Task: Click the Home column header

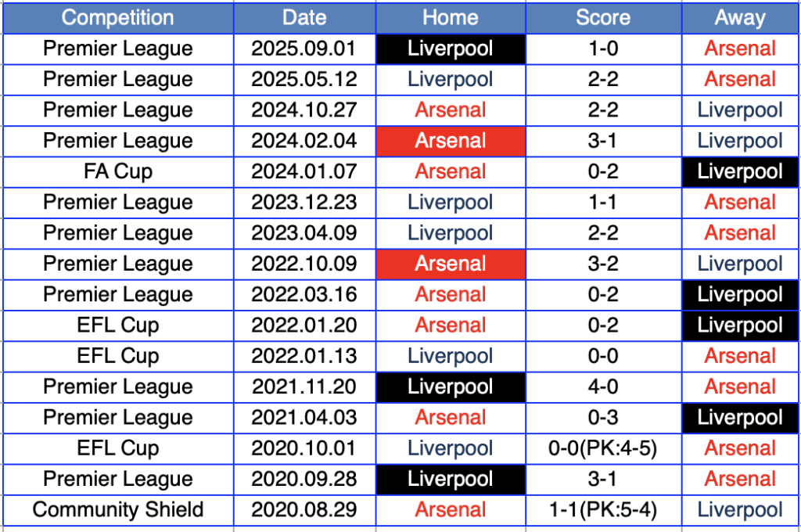Action: tap(451, 17)
